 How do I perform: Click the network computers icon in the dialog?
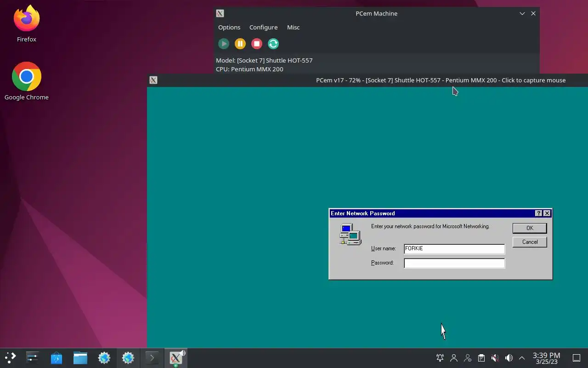coord(350,234)
